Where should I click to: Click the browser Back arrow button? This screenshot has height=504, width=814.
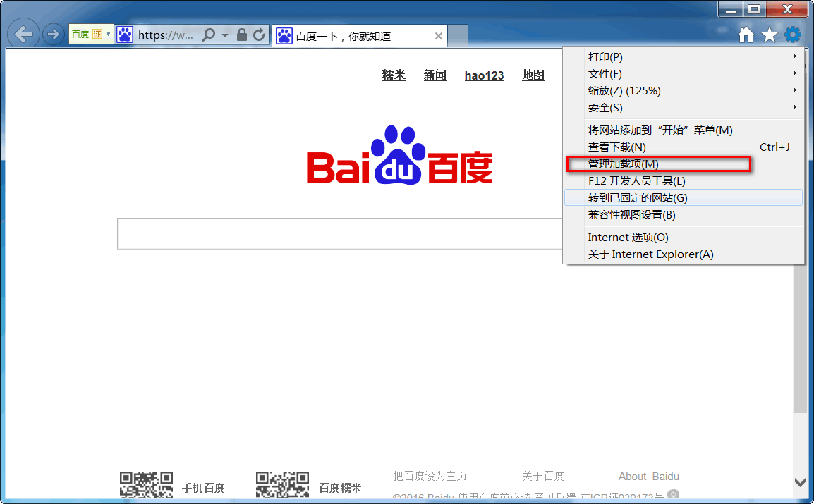24,35
